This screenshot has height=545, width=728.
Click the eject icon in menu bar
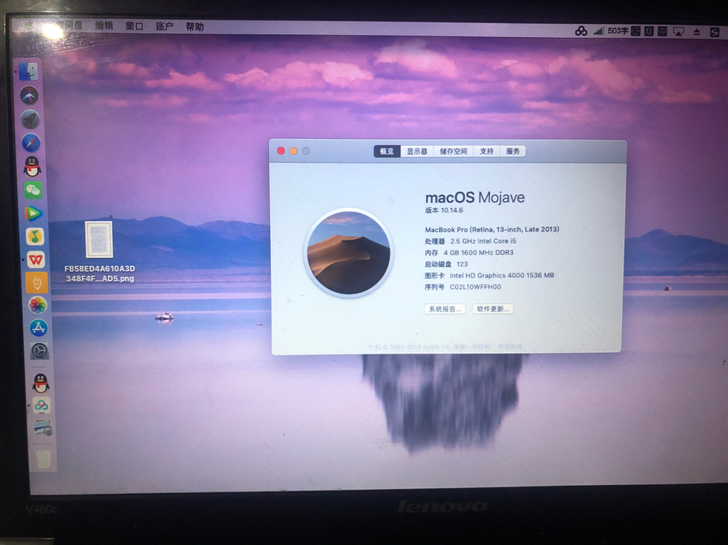(696, 32)
